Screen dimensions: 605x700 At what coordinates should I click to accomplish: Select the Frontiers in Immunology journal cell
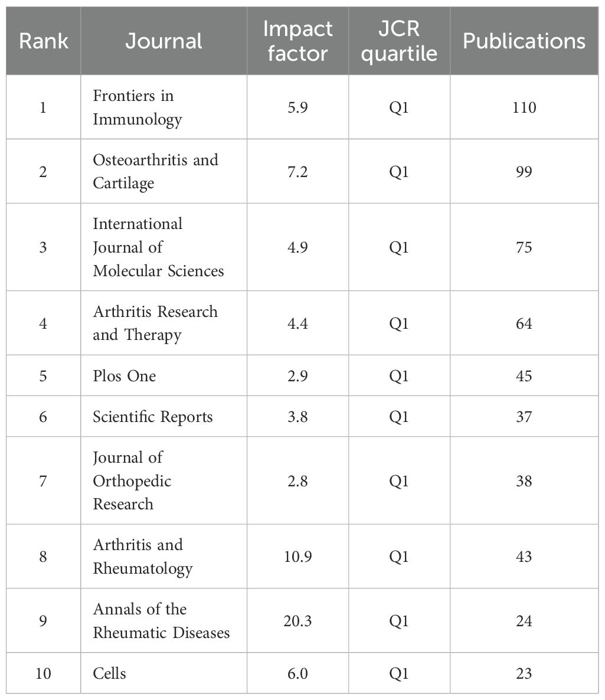138,107
